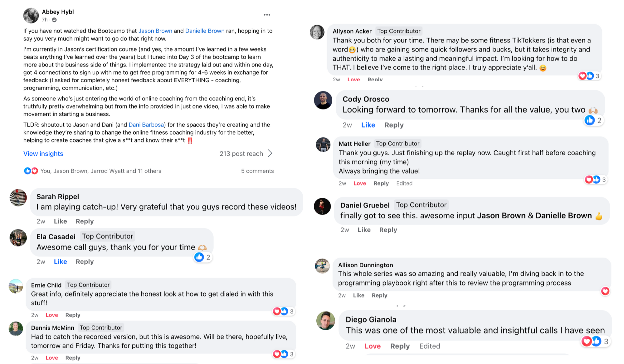Open Dani Barbosa's tagged profile link

(146, 125)
